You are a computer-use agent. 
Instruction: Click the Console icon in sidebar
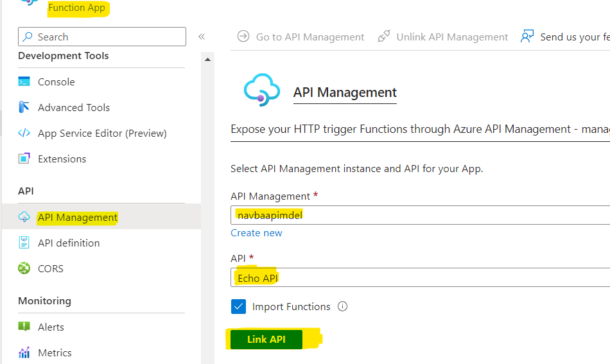click(24, 82)
